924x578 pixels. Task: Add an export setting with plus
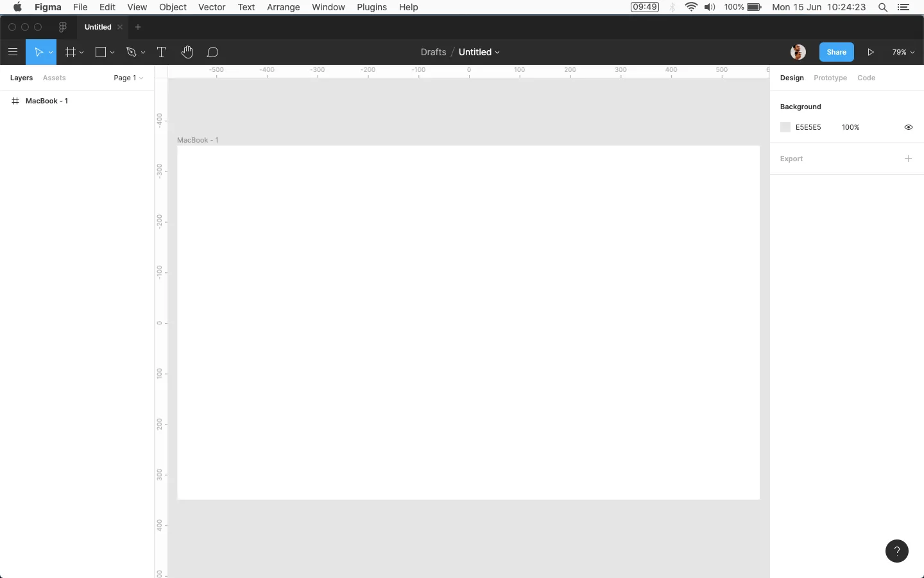909,159
